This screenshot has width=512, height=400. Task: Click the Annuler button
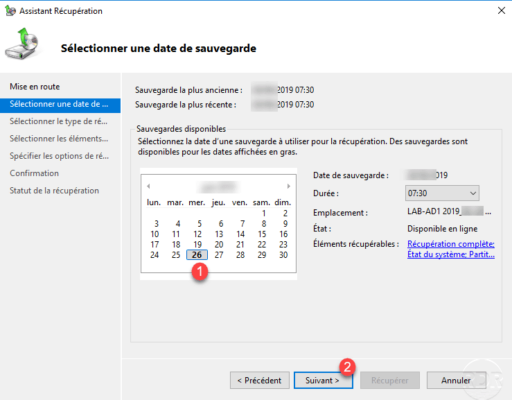tap(456, 380)
